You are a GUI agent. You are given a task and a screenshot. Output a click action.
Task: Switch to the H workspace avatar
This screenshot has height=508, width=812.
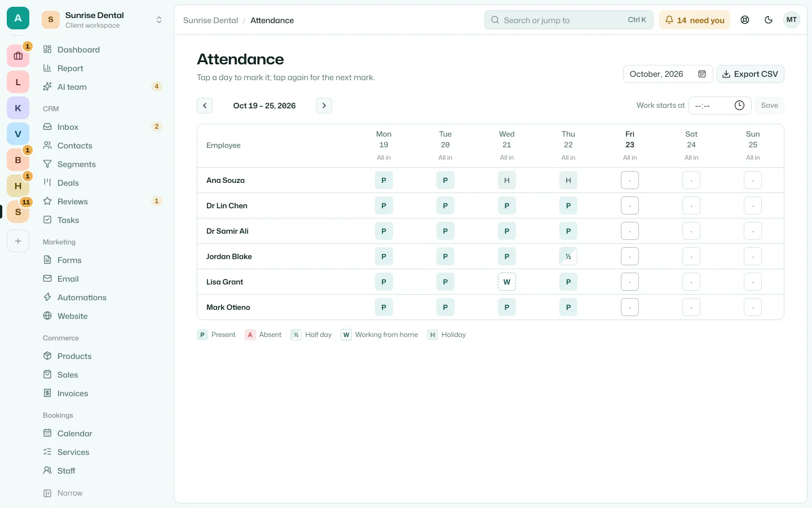pos(18,186)
